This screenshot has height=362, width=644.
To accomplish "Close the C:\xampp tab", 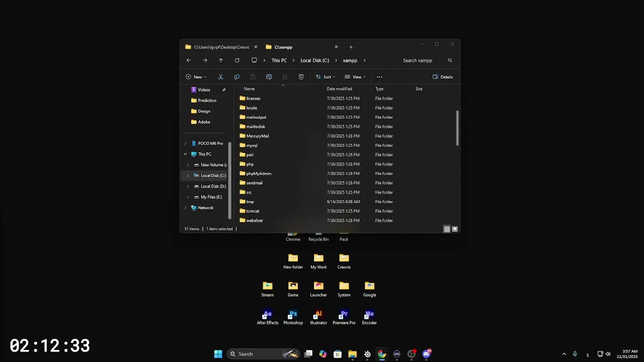I will point(336,47).
